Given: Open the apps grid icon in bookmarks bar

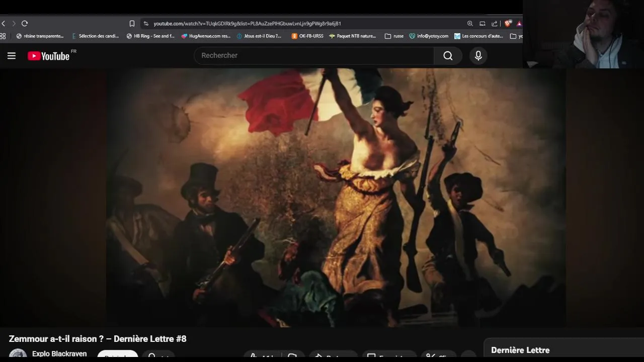Looking at the screenshot, I should point(3,36).
